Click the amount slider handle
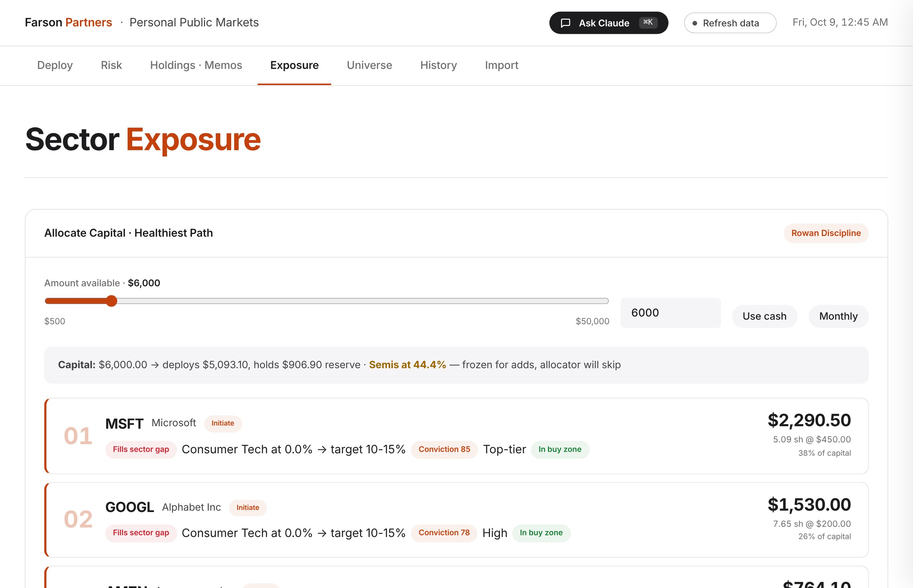This screenshot has height=588, width=913. (111, 301)
